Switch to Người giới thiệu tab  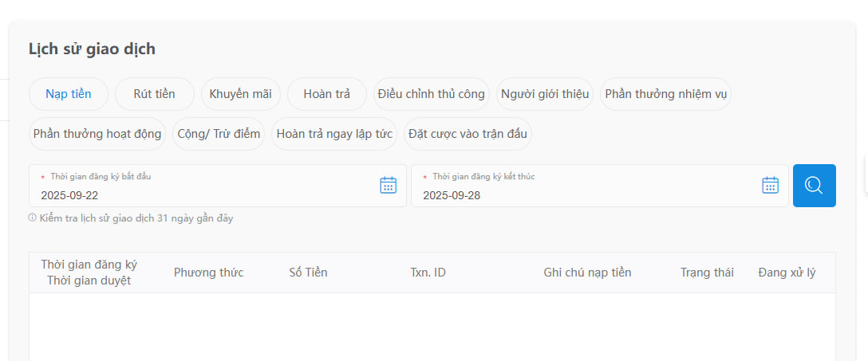pos(545,94)
